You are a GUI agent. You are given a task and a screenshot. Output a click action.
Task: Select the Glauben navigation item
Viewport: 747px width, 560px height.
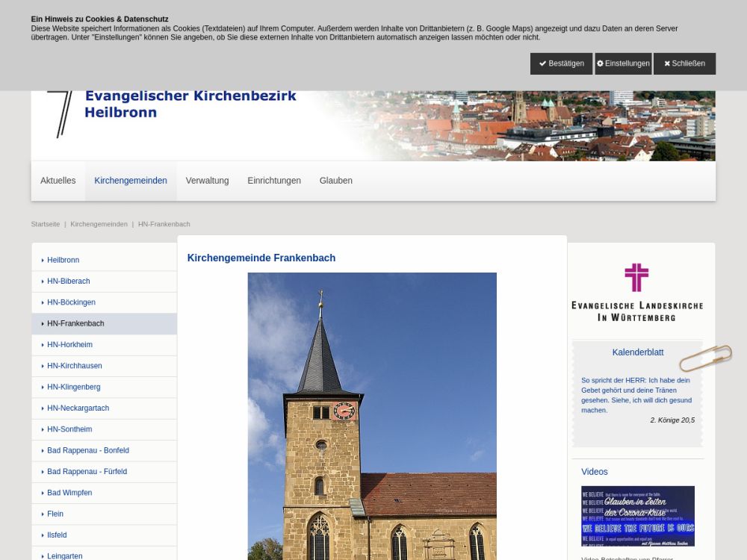coord(335,181)
